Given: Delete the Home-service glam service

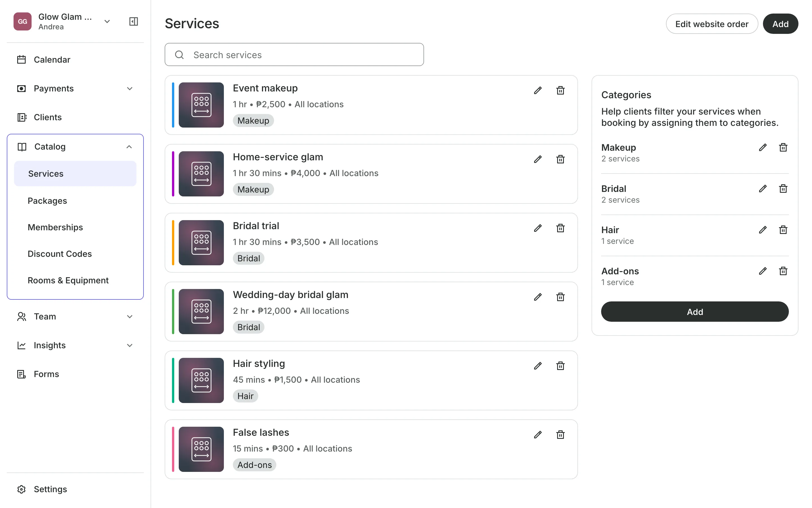Looking at the screenshot, I should 560,159.
